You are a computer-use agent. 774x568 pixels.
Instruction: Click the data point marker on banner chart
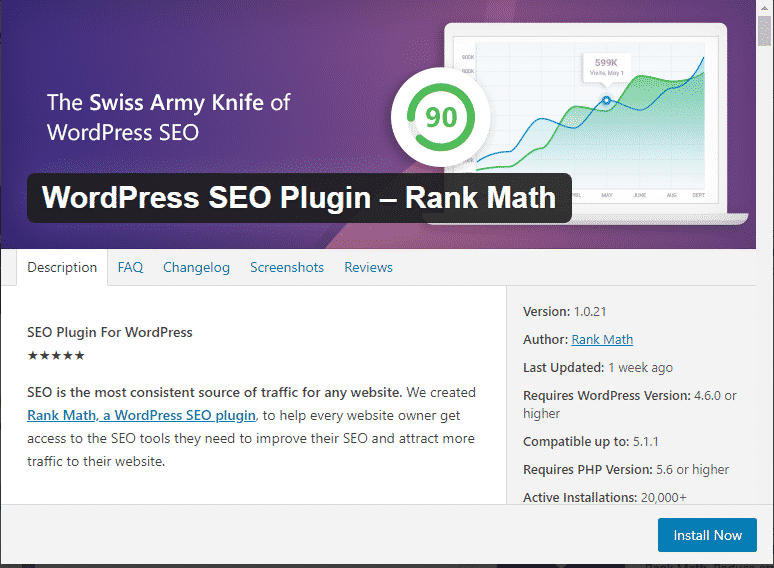point(606,101)
